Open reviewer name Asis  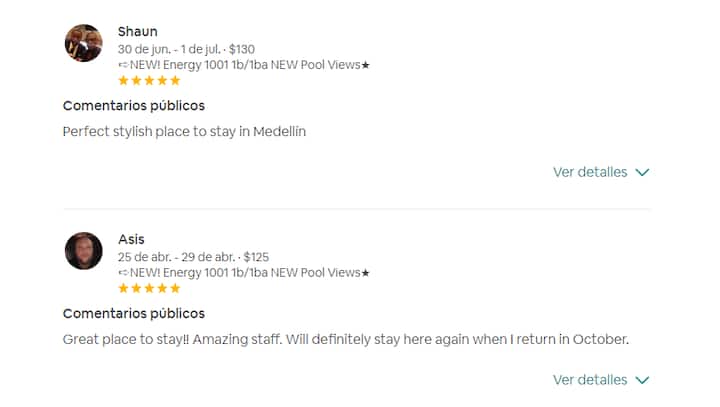click(x=131, y=239)
